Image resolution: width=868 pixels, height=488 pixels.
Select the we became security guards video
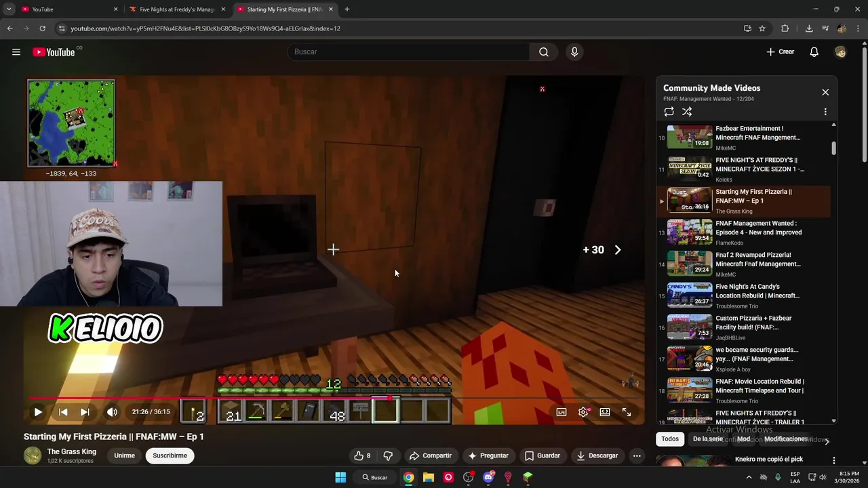coord(744,359)
